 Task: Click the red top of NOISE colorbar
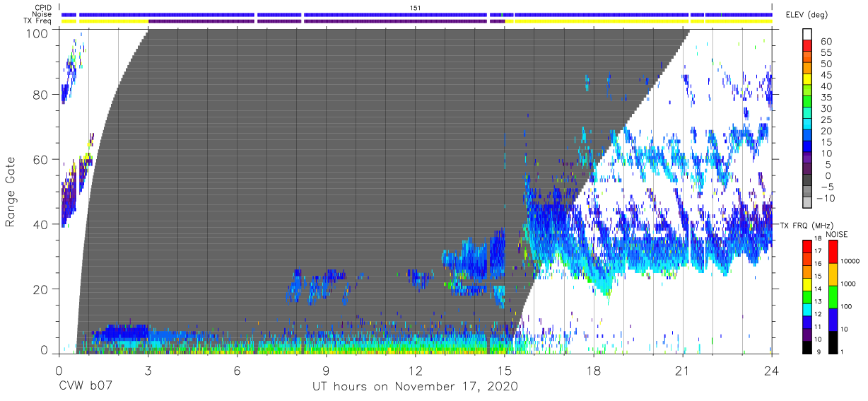(x=832, y=252)
